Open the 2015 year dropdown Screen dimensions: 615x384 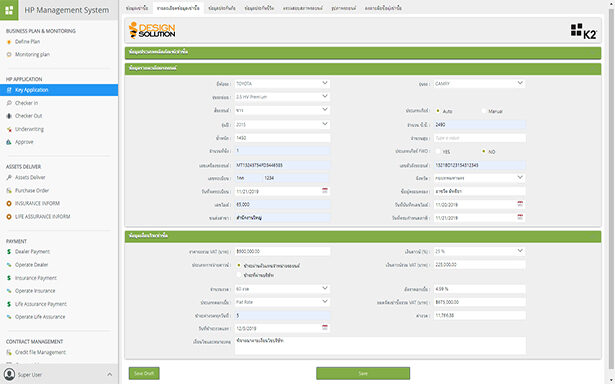pos(282,124)
